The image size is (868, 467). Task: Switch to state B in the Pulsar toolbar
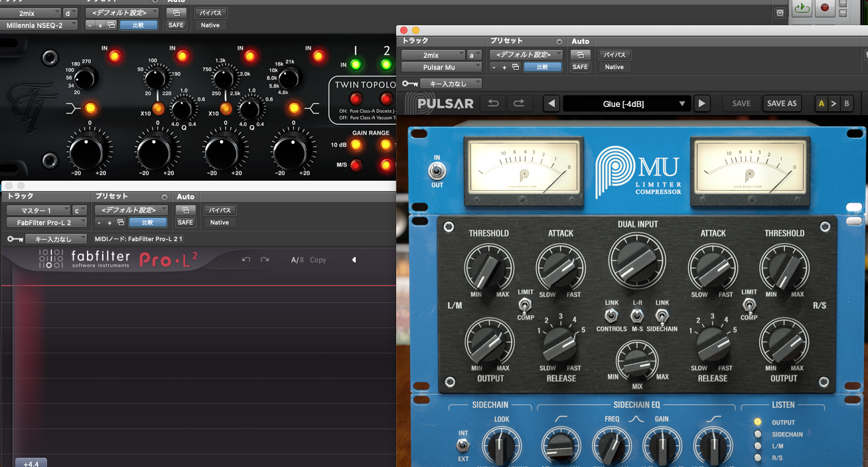(846, 104)
